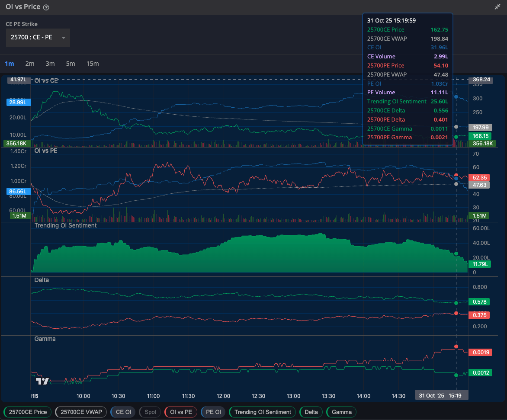The height and width of the screenshot is (420, 507).
Task: Toggle the Gamma legend chip
Action: click(x=341, y=412)
